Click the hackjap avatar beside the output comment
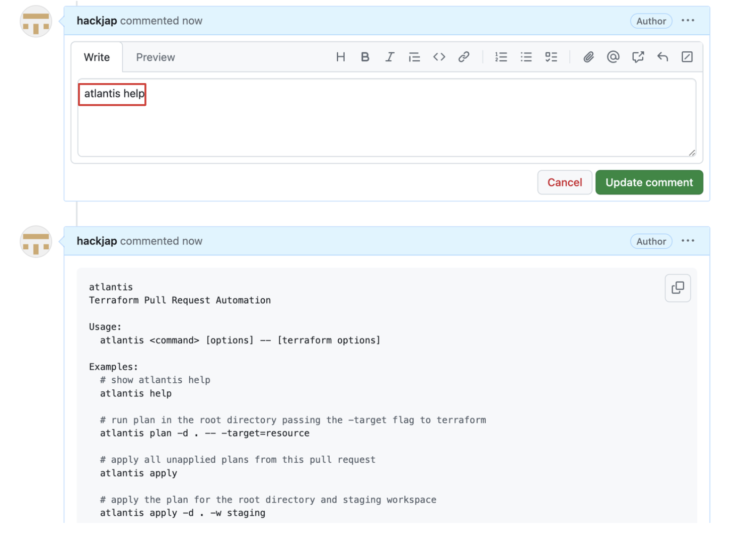This screenshot has height=554, width=756. pos(36,241)
